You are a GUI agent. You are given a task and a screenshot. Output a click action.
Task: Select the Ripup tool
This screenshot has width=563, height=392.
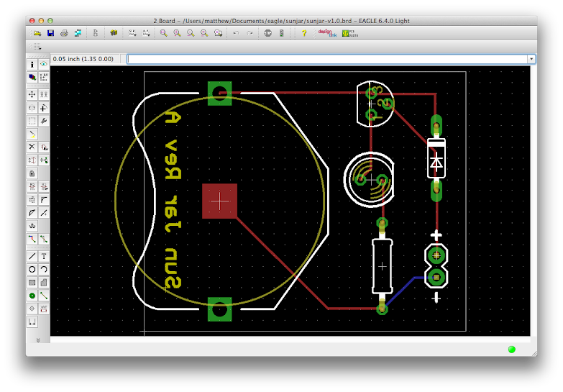click(x=44, y=240)
